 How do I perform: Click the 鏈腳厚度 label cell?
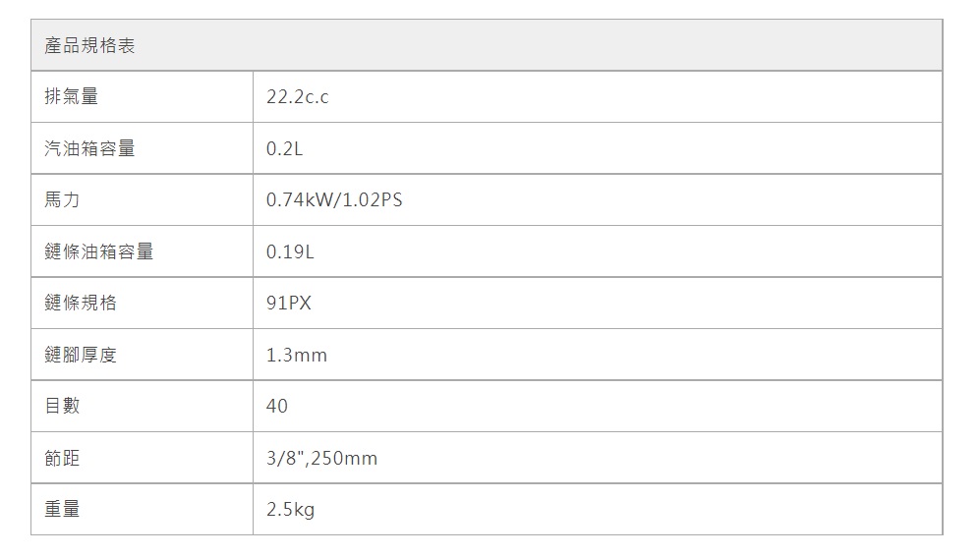point(81,356)
